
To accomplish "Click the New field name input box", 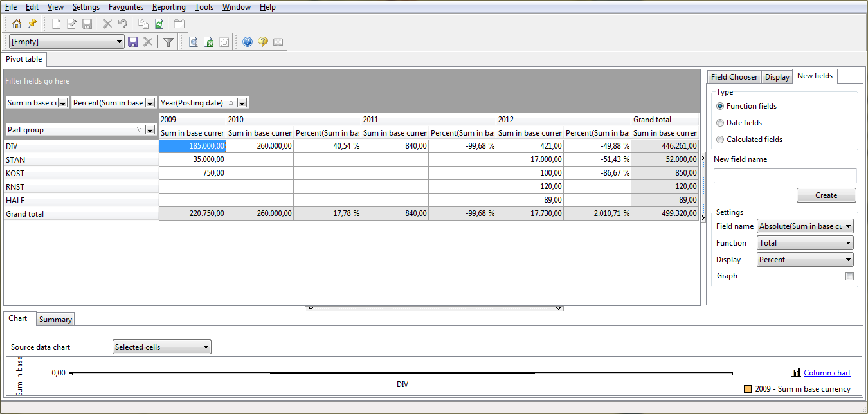I will 784,175.
